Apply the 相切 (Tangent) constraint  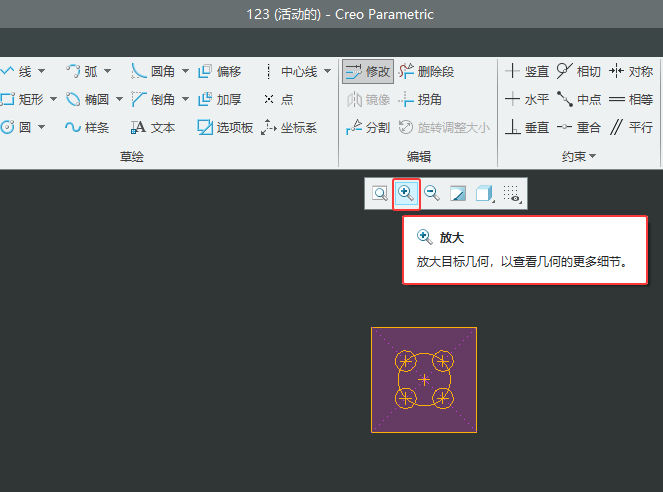(x=579, y=71)
